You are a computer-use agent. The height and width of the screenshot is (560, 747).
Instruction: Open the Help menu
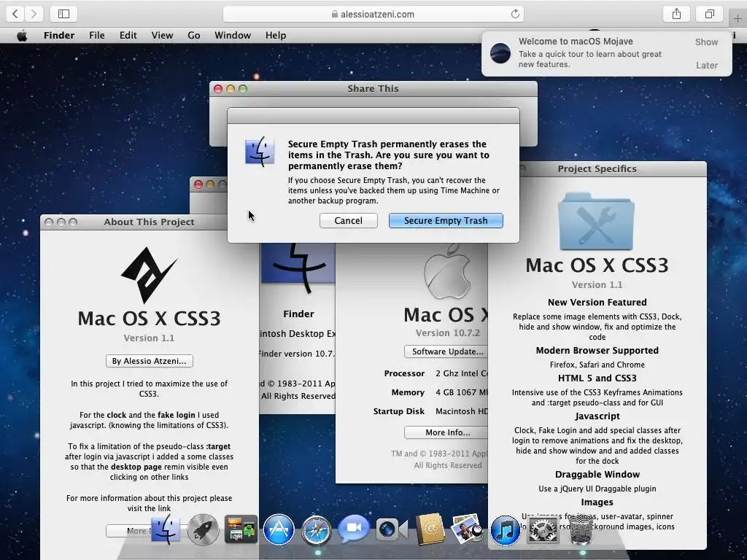(x=276, y=35)
